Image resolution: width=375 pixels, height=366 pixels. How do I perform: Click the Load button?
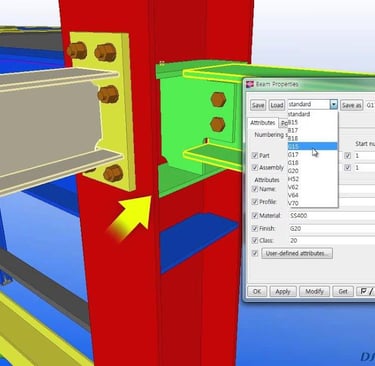coord(277,105)
